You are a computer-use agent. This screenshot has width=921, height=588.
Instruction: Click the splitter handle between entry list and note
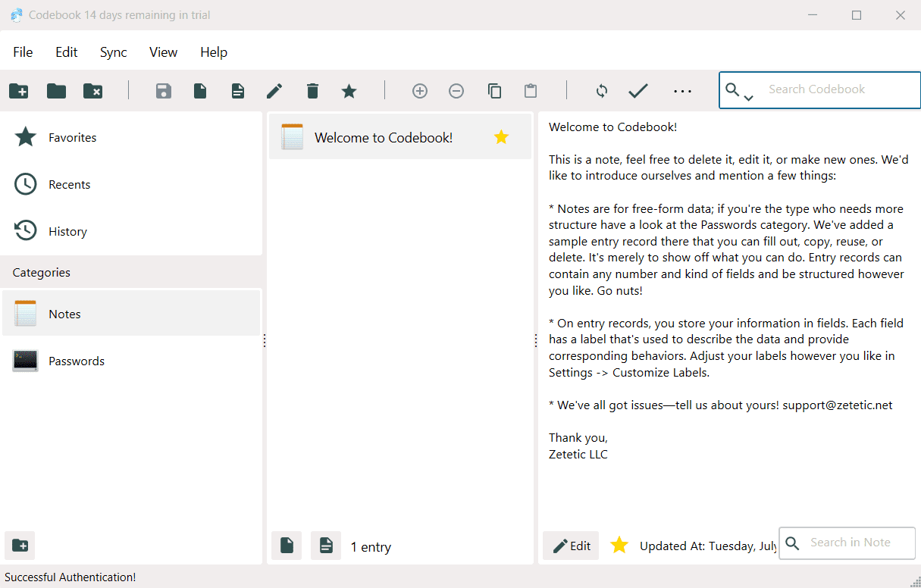pos(536,341)
